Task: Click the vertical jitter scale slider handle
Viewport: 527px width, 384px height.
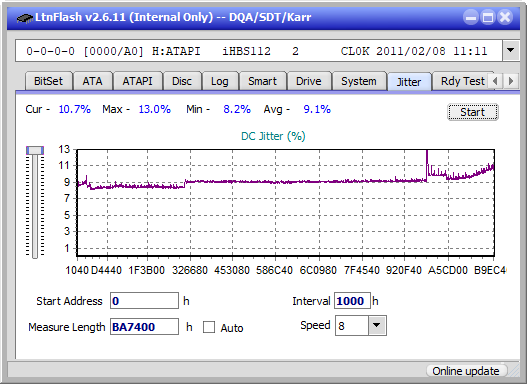Action: tap(35, 150)
